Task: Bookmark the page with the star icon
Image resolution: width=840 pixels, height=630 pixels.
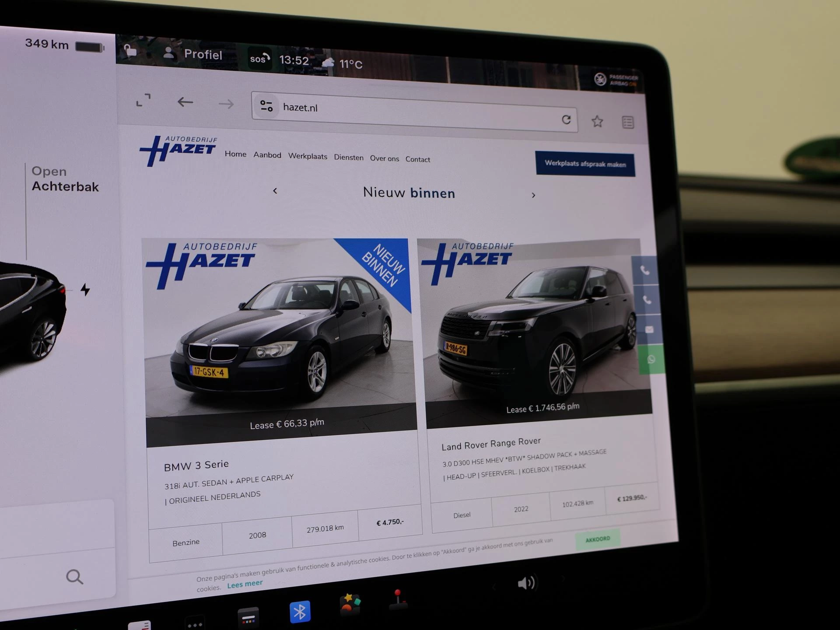Action: 597,121
